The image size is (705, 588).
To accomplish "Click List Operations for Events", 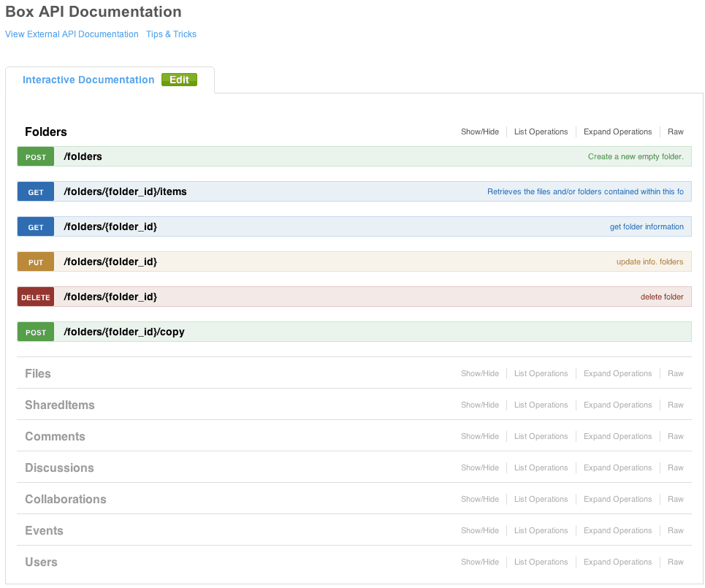I will click(x=541, y=531).
